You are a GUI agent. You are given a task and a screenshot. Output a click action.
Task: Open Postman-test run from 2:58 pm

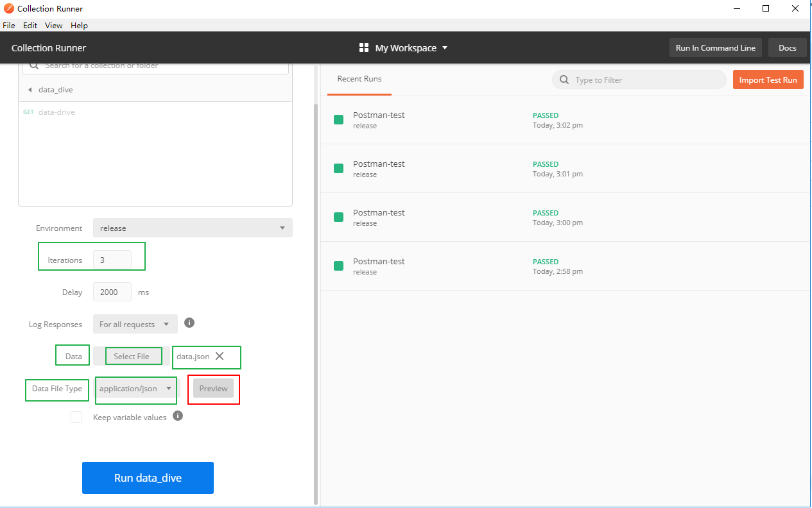[x=566, y=266]
